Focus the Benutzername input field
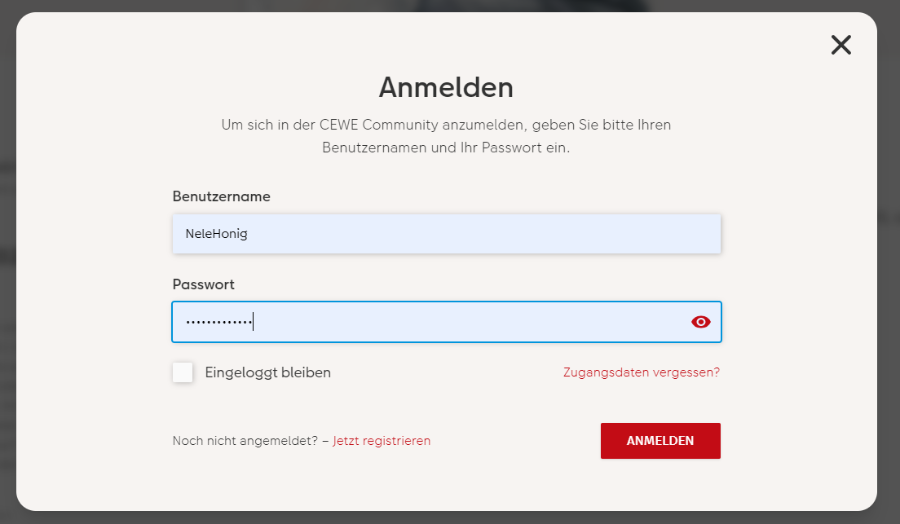Screen dimensions: 900x524 pos(446,234)
